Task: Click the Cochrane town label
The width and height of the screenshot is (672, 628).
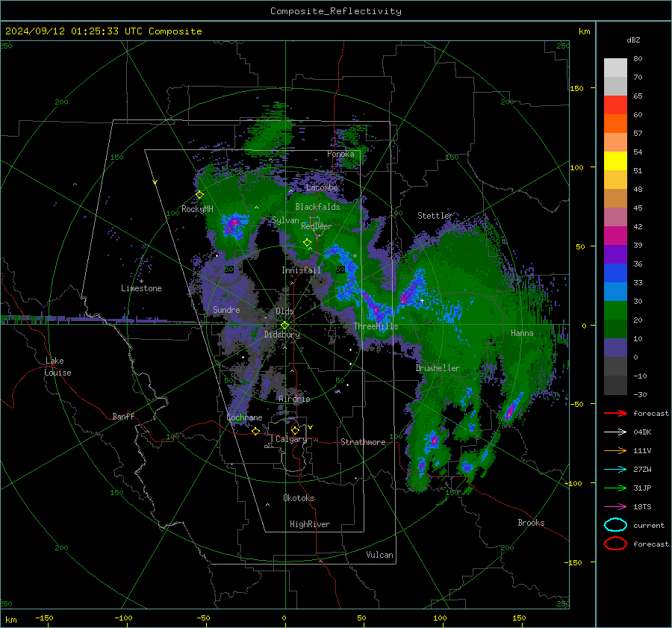Action: coord(244,417)
